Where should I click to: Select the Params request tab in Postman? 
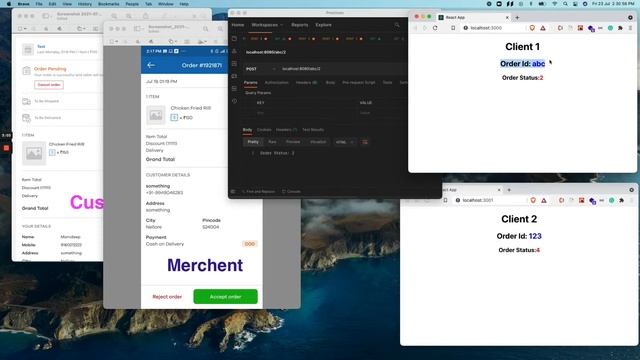(251, 83)
